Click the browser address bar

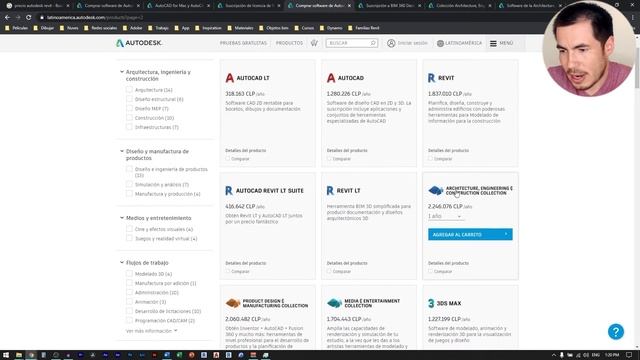pyautogui.click(x=286, y=18)
